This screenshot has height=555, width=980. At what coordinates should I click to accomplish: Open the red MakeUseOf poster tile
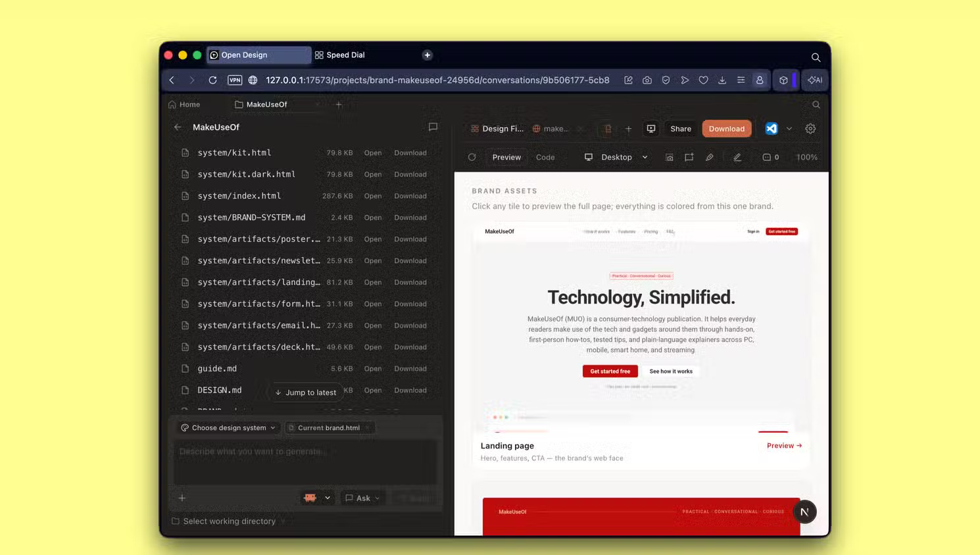click(641, 516)
